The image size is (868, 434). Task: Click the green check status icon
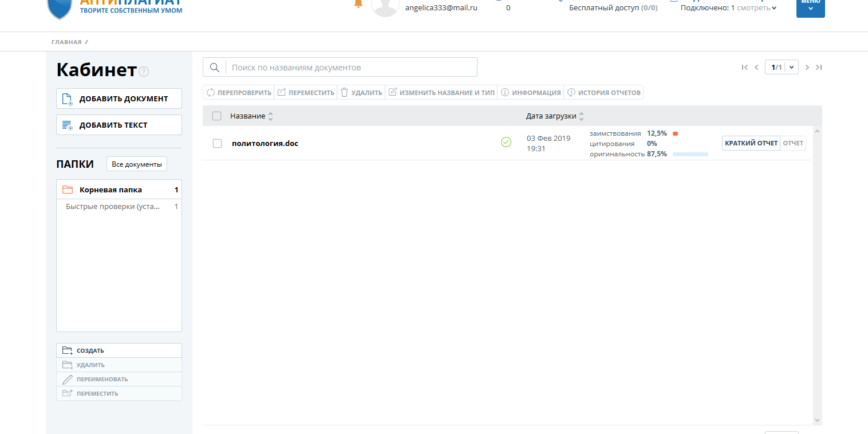(x=506, y=142)
